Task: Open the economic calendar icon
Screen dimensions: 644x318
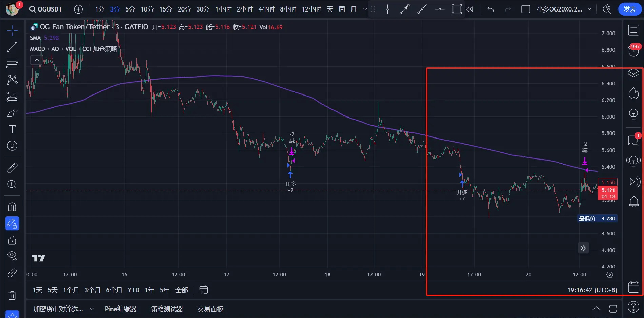Action: (633, 287)
